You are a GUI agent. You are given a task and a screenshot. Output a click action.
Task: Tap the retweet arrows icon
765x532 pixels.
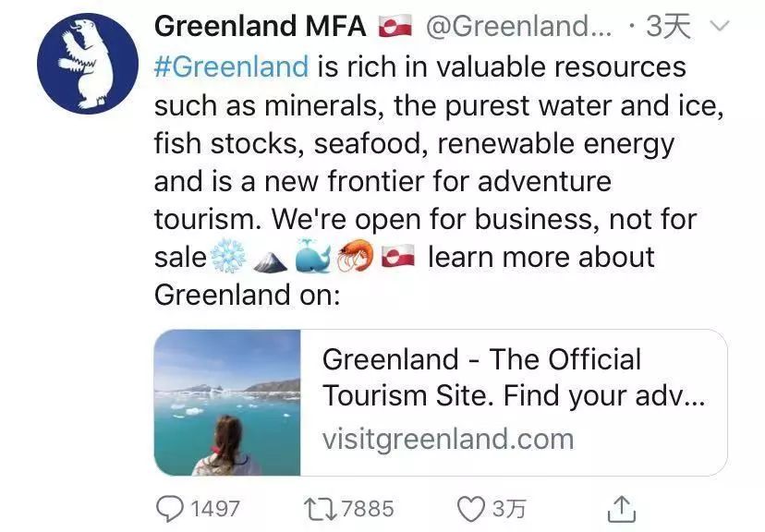coord(320,508)
